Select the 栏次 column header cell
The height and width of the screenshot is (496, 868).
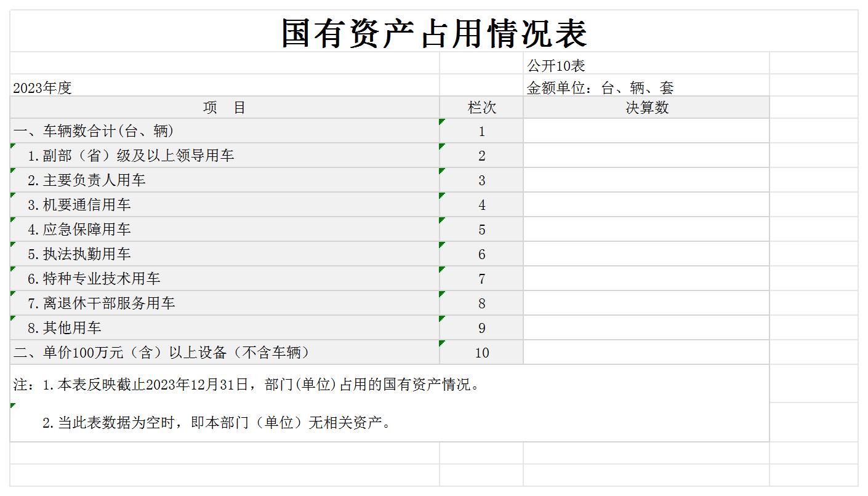pyautogui.click(x=481, y=108)
